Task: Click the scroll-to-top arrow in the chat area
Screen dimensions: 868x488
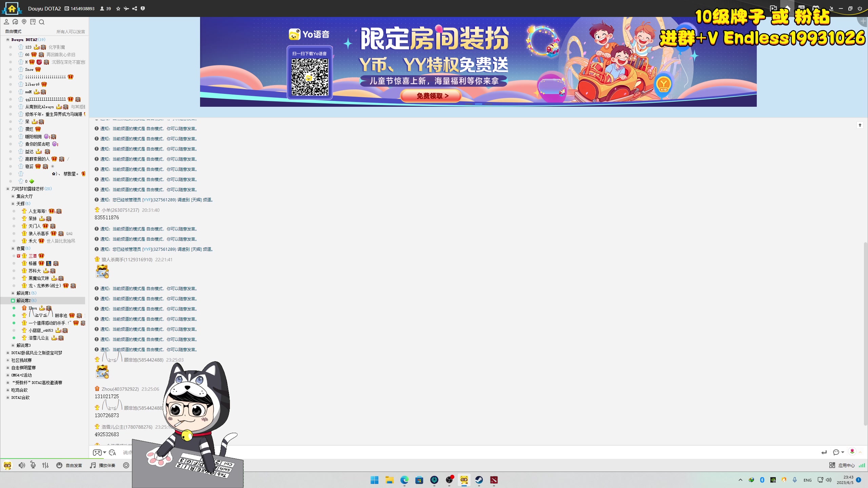Action: [860, 125]
